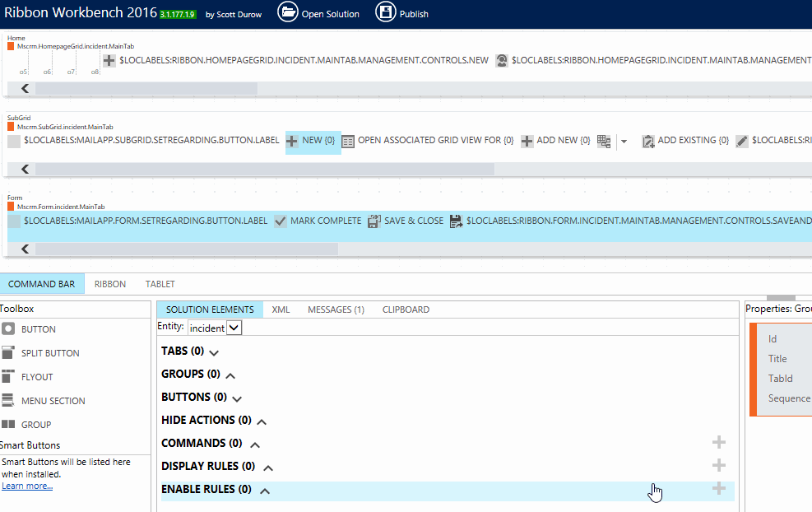Viewport: 812px width, 512px height.
Task: Open the SOLUTION ELEMENTS tab
Action: tap(210, 310)
